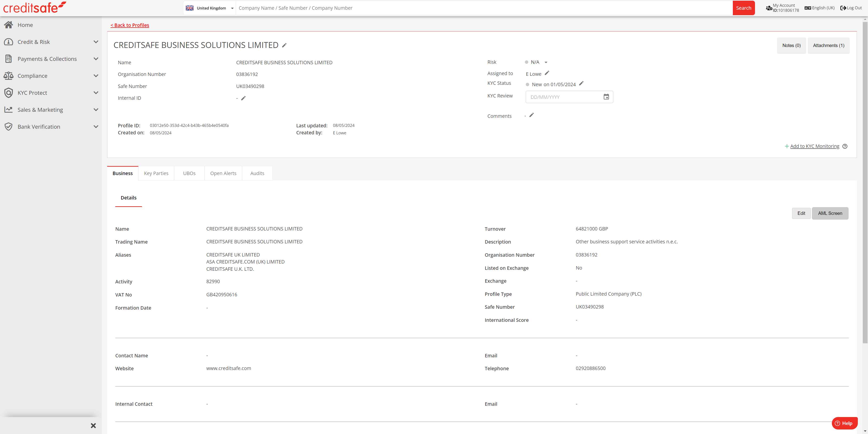Close the sidebar with X icon
The image size is (868, 434).
click(93, 426)
